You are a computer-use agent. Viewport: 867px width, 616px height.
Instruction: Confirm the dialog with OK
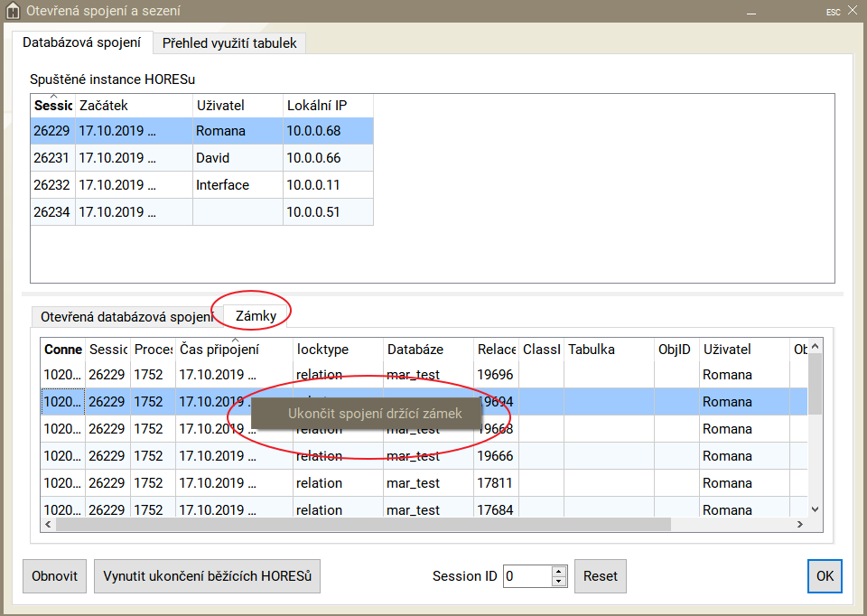[x=825, y=576]
